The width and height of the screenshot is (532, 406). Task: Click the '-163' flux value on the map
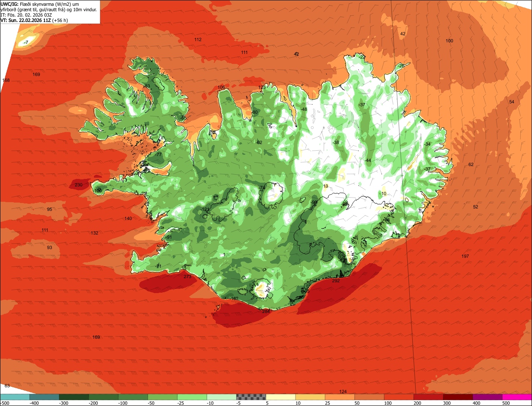(x=234, y=298)
